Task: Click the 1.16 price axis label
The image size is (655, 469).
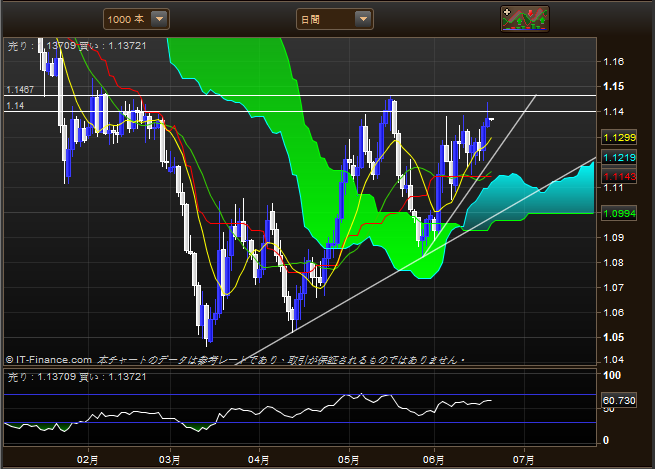Action: pos(614,62)
